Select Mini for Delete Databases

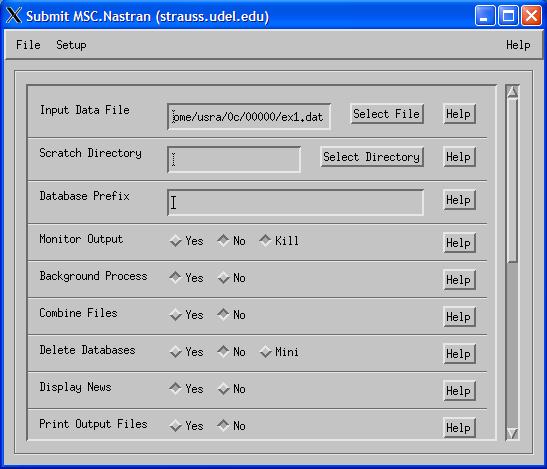point(279,352)
